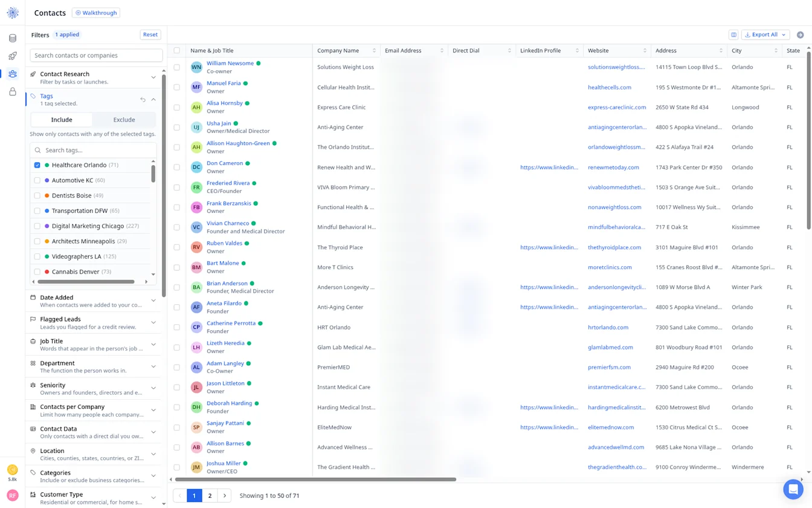Go to page 2 of contacts
The height and width of the screenshot is (508, 812).
coord(210,496)
